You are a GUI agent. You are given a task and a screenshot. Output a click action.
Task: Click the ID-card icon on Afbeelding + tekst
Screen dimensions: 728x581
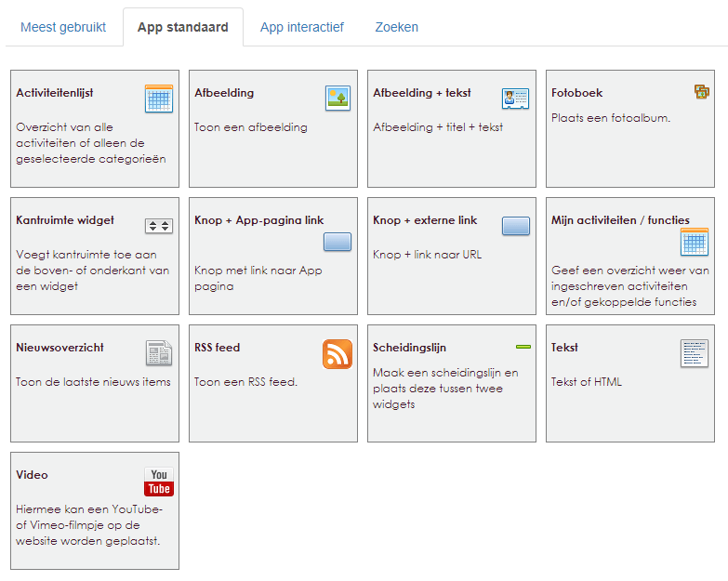pos(515,99)
